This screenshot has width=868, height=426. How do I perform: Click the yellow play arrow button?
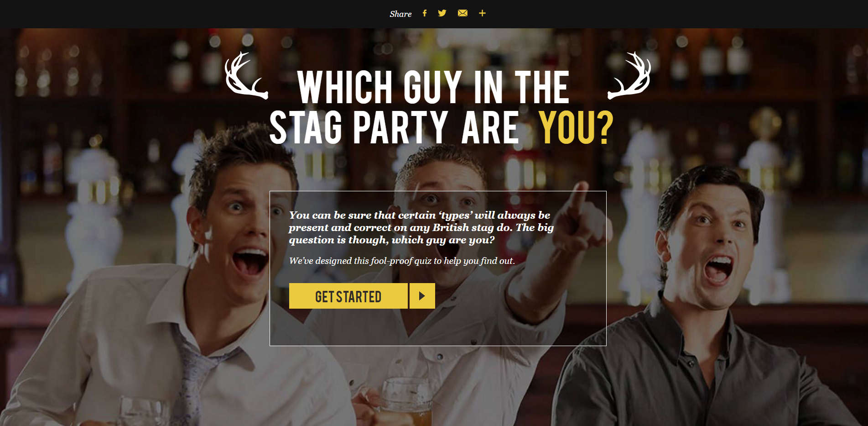422,296
